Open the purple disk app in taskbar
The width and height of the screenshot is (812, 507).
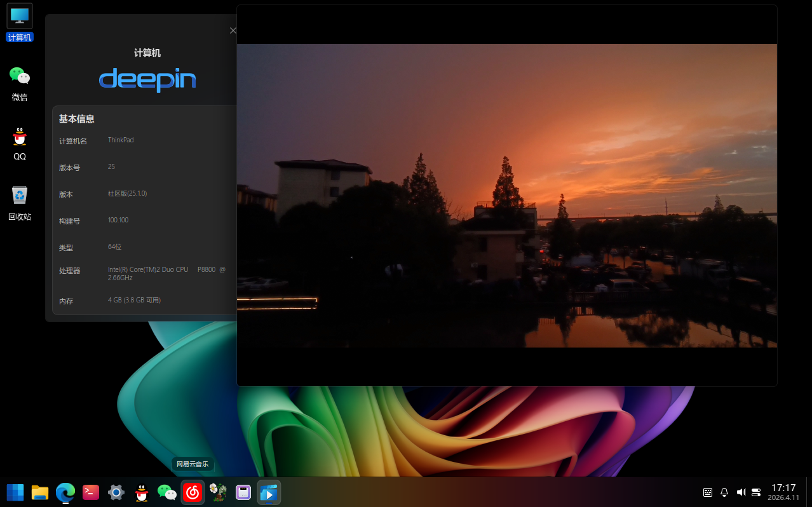(x=243, y=492)
